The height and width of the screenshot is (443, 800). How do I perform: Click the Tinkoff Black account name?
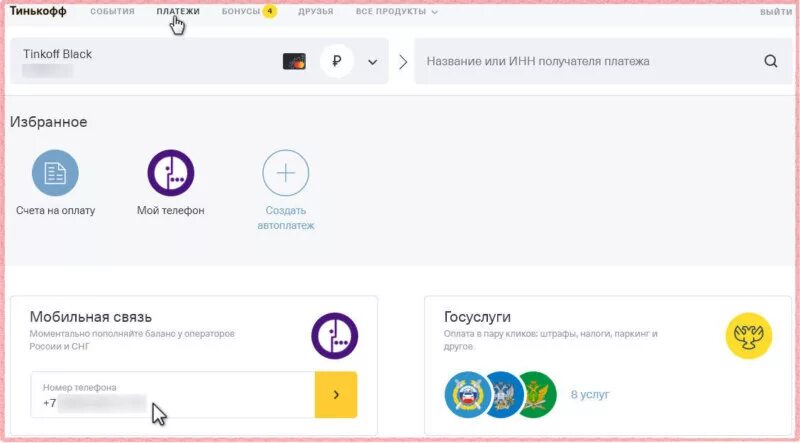click(x=58, y=54)
